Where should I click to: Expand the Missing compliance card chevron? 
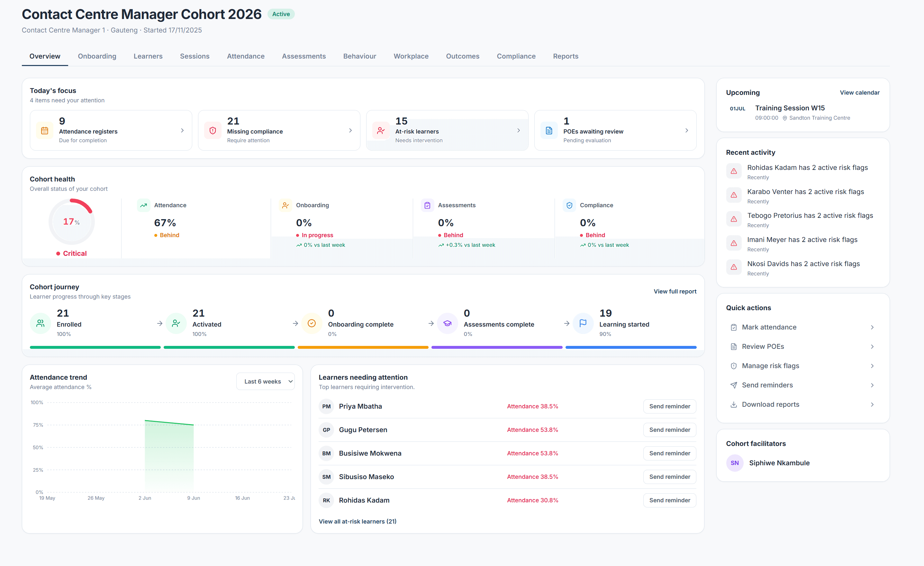click(350, 131)
